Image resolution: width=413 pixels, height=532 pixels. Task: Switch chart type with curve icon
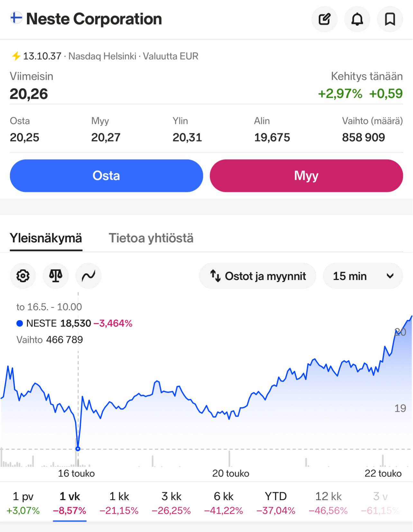tap(88, 276)
